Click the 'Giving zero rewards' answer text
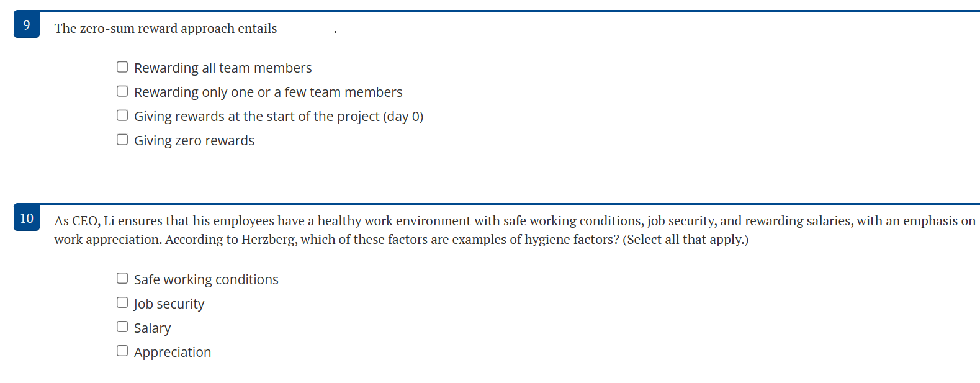 point(194,140)
